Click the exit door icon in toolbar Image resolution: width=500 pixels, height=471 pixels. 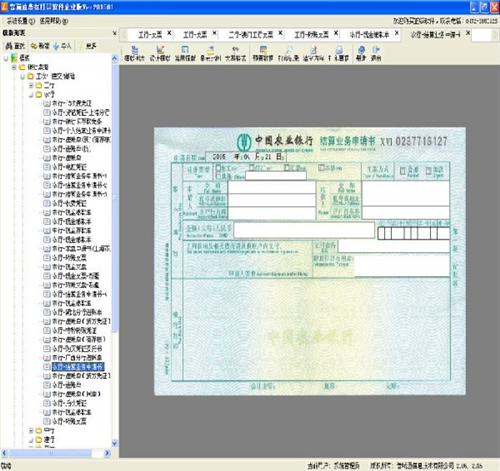click(376, 50)
